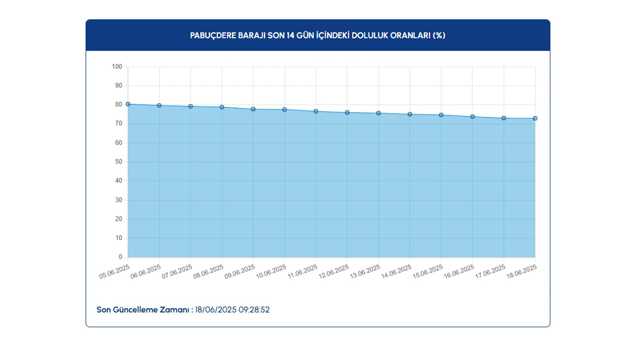Click the 14.06.2025 data marker
This screenshot has height=362, width=644.
[410, 114]
